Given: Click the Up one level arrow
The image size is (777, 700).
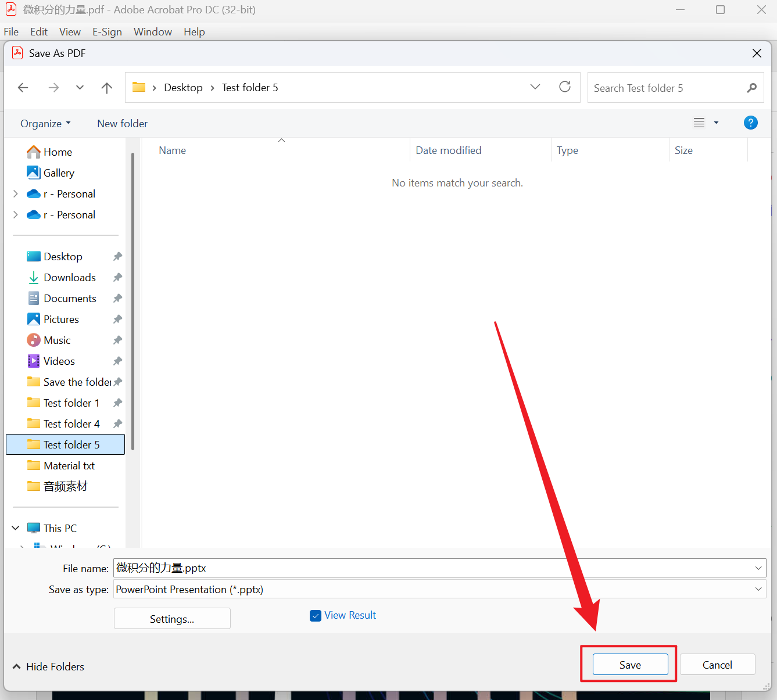Looking at the screenshot, I should click(x=107, y=88).
